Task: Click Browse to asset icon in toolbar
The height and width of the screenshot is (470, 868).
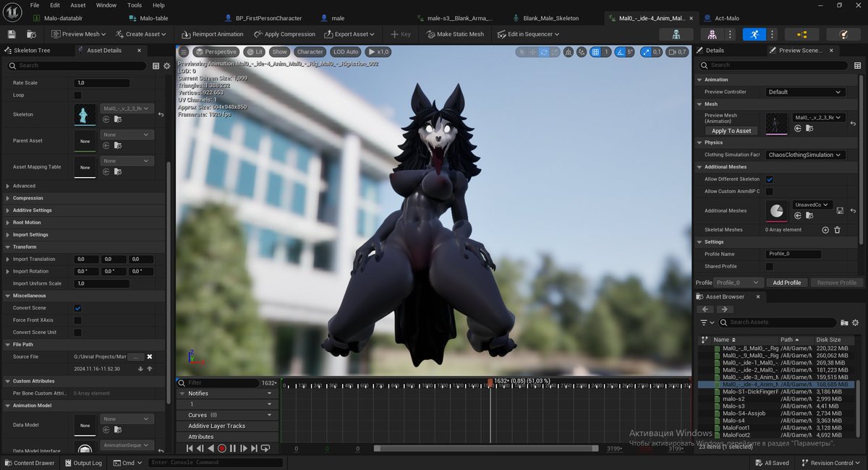Action: tap(31, 34)
